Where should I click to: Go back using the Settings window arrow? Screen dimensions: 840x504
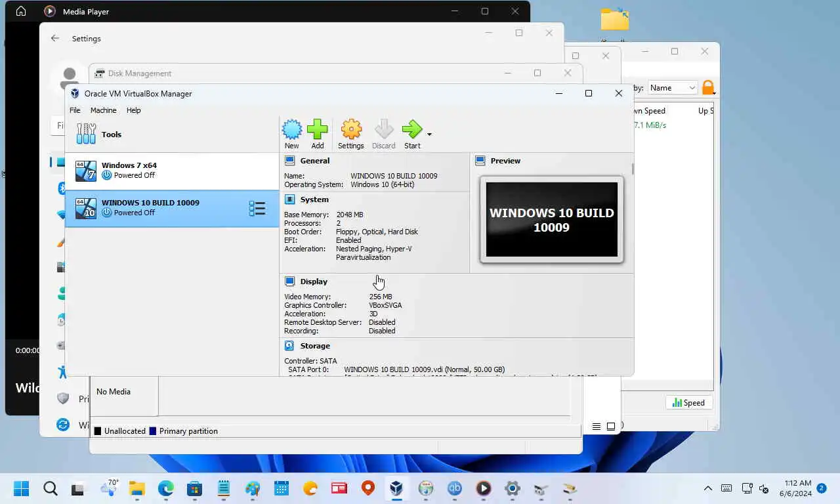pos(55,38)
